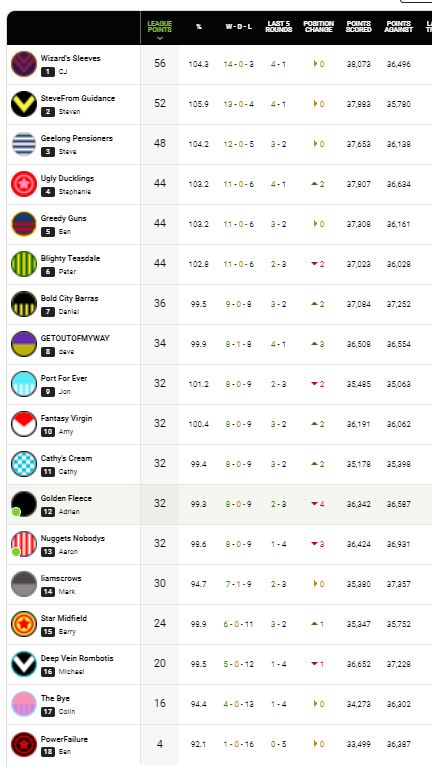This screenshot has width=432, height=767.
Task: Click the Position Change column header
Action: pyautogui.click(x=318, y=27)
